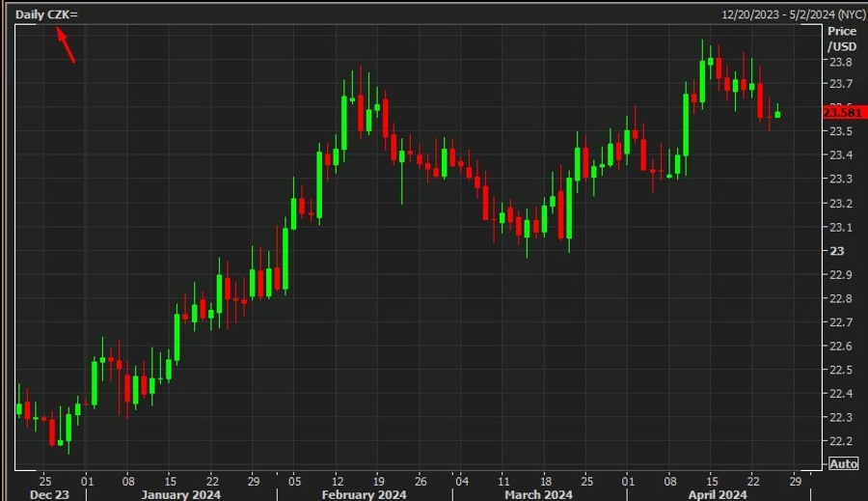868x501 pixels.
Task: Click the 11 date tick in March
Action: 503,481
